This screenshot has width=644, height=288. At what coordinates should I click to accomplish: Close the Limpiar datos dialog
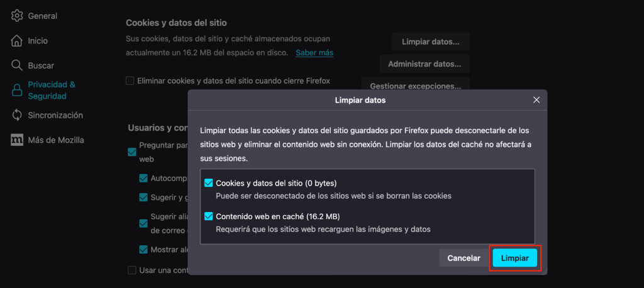tap(536, 100)
